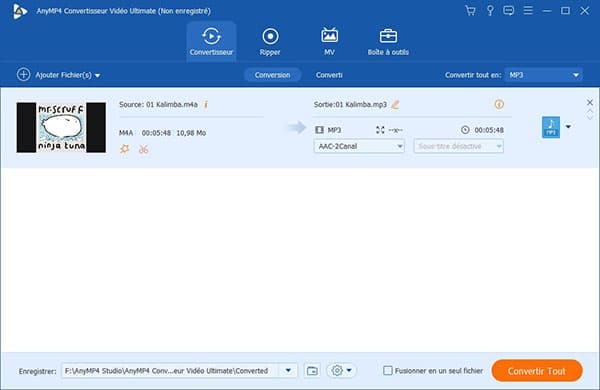Click the MP3 output format icon
The width and height of the screenshot is (600, 390).
[551, 127]
